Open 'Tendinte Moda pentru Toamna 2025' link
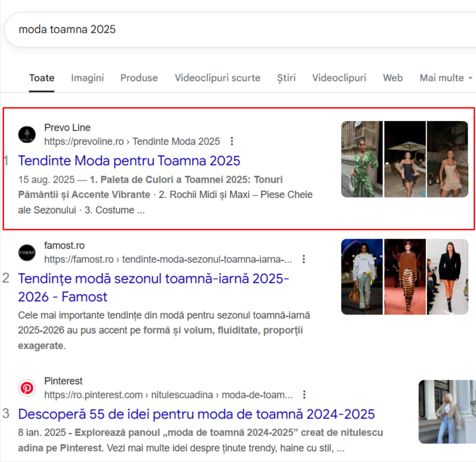This screenshot has width=476, height=462. (129, 160)
